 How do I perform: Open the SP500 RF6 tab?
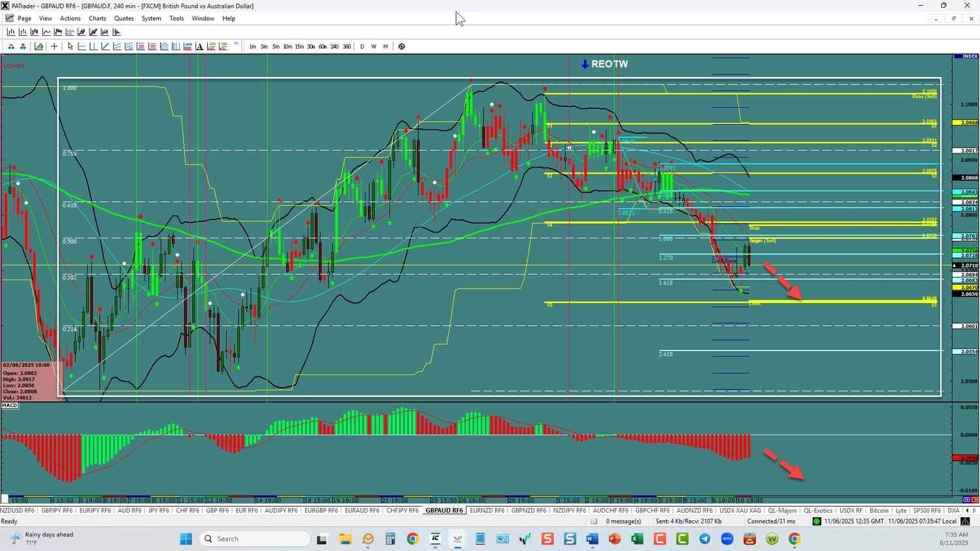coord(926,511)
